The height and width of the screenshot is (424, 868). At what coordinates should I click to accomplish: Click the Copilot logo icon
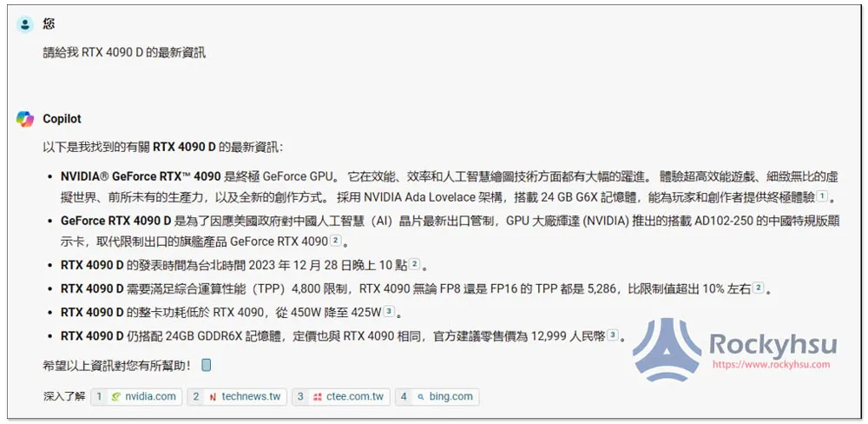click(25, 119)
